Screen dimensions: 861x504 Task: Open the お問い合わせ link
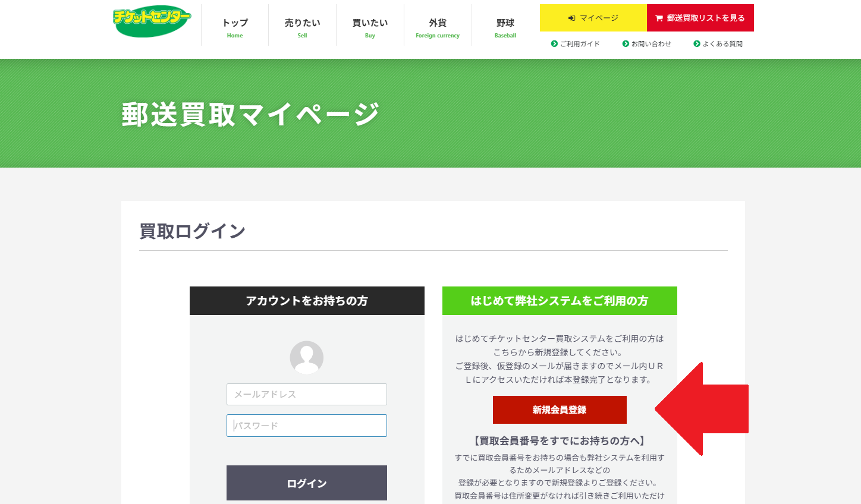(x=647, y=44)
